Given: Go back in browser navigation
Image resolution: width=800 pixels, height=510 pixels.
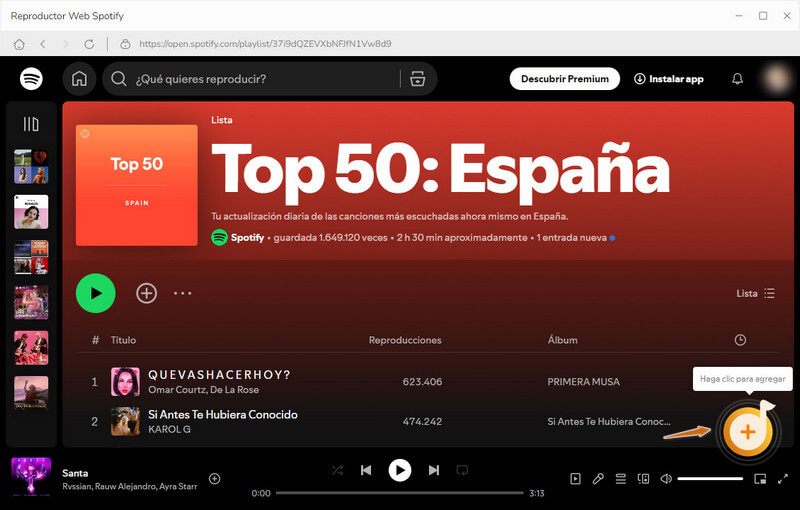Looking at the screenshot, I should (x=43, y=44).
